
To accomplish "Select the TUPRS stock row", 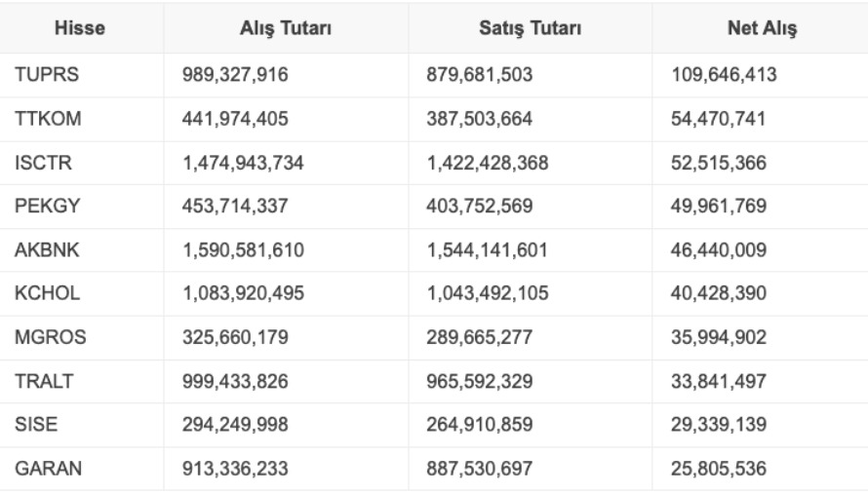I will coord(40,75).
